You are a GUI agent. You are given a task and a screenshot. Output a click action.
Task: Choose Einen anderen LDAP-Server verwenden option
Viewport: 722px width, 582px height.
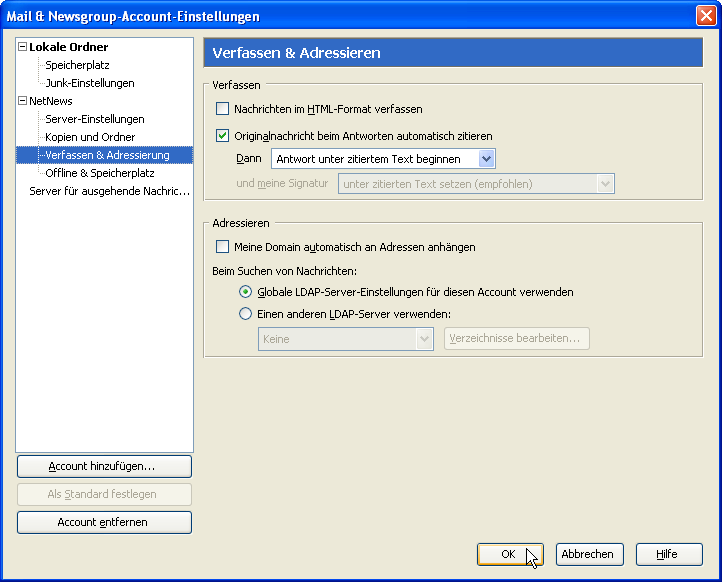(246, 314)
